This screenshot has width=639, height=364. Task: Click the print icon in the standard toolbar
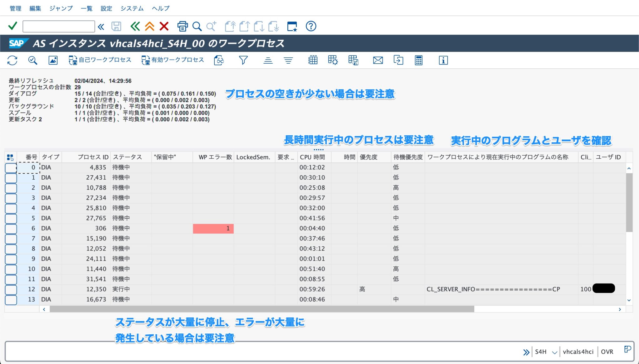(x=183, y=26)
